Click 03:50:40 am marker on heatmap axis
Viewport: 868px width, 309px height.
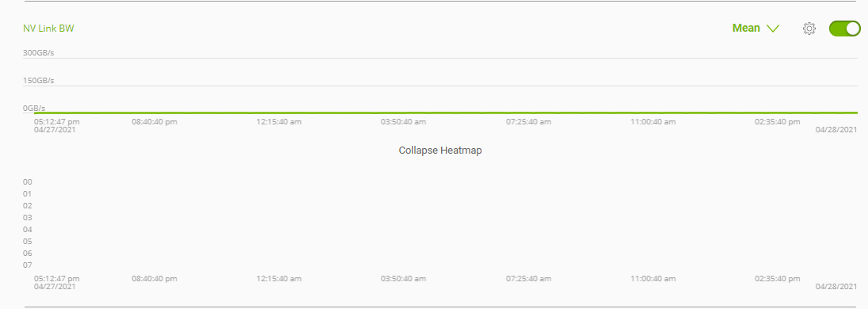point(403,279)
